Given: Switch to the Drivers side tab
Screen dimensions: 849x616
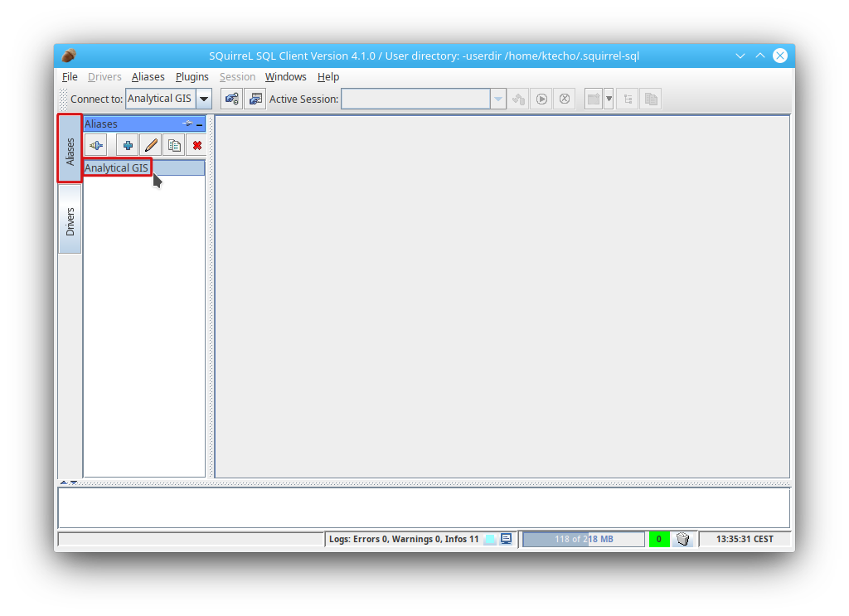Looking at the screenshot, I should 70,219.
